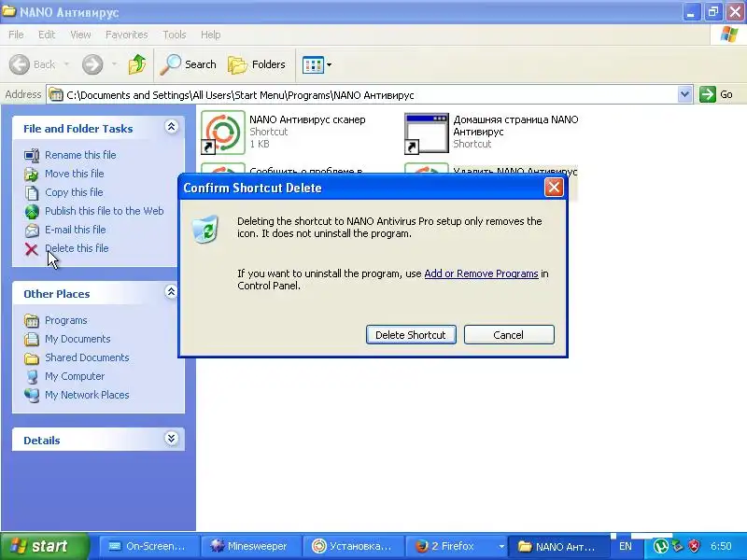The width and height of the screenshot is (747, 560).
Task: Click Delete Shortcut in the confirm dialog
Action: point(411,335)
